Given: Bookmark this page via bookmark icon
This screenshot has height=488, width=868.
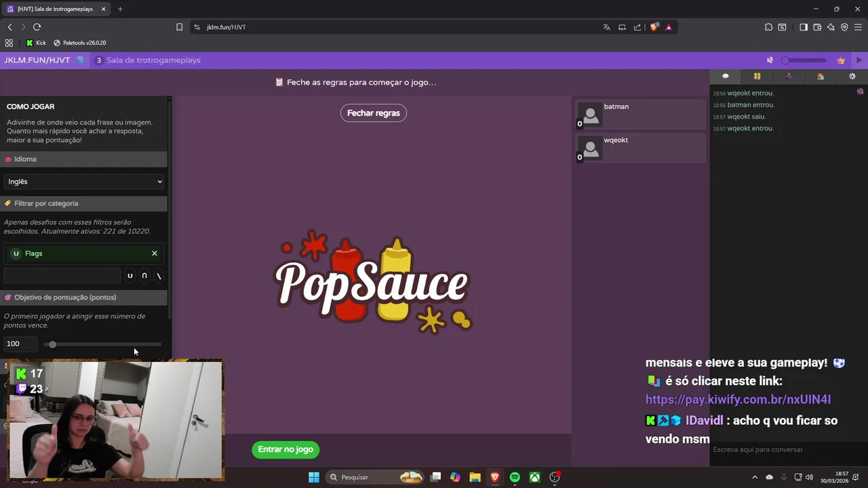Looking at the screenshot, I should (x=179, y=27).
